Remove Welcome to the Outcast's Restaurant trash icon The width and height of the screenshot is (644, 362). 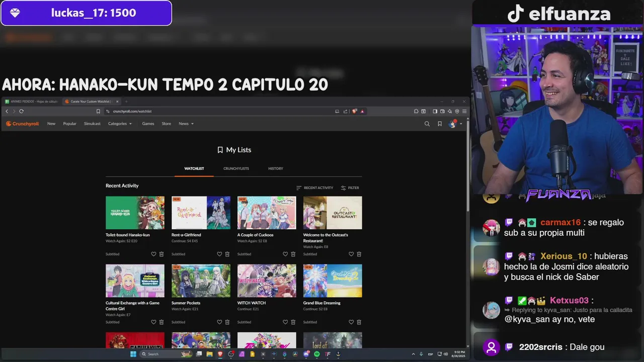[x=359, y=254]
